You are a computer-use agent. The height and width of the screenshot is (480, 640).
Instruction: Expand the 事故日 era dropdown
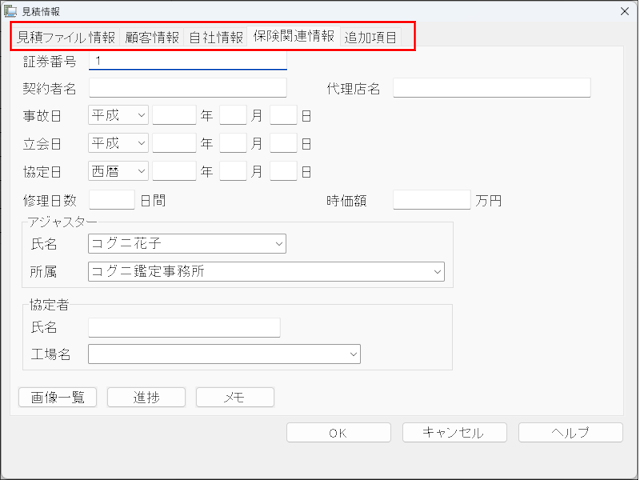(138, 116)
